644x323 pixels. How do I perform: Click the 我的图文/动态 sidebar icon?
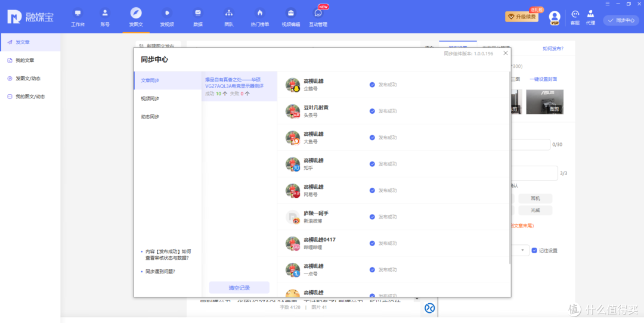pos(10,97)
